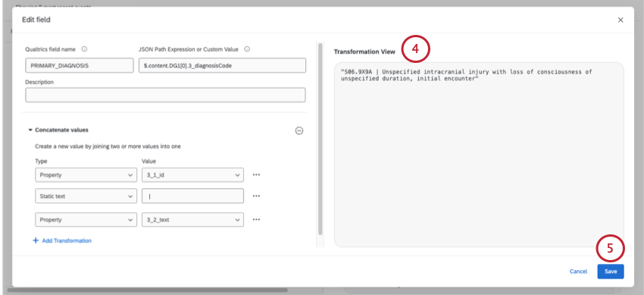
Task: Click the left panel vertical scrollbar
Action: pos(320,140)
